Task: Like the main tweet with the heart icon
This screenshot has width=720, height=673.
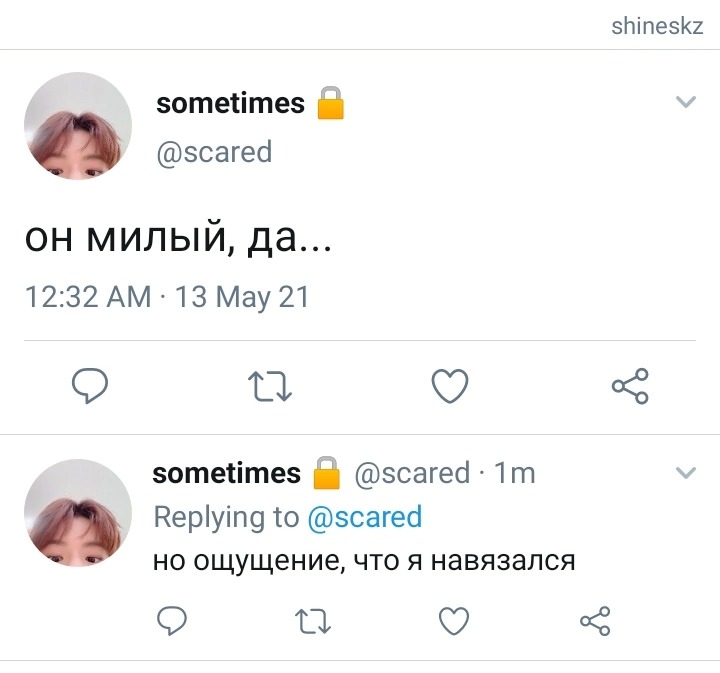Action: [x=450, y=386]
